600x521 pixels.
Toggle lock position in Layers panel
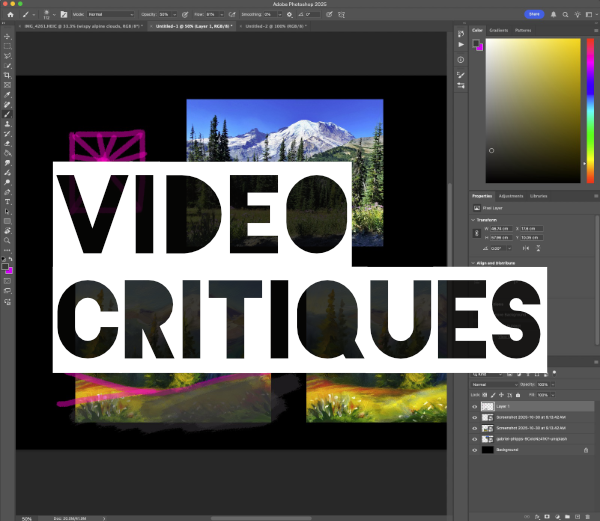pyautogui.click(x=501, y=395)
